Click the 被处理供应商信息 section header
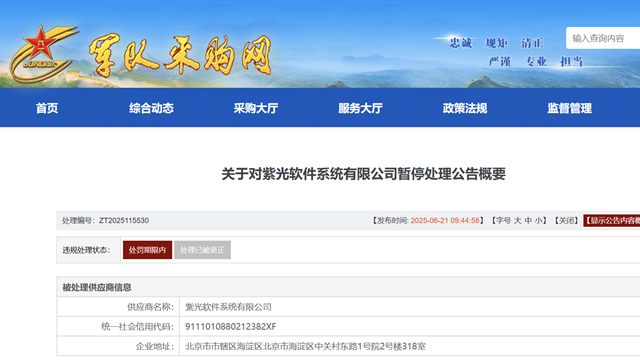The width and height of the screenshot is (640, 360). (97, 287)
